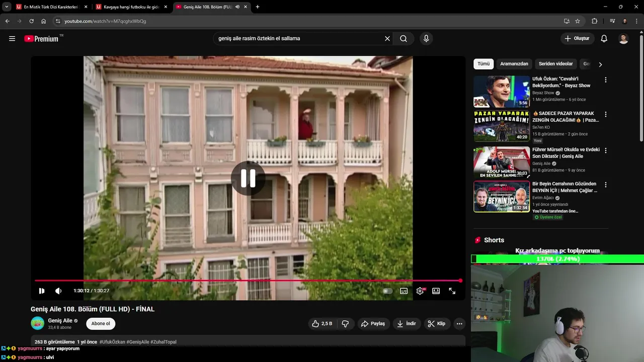Click the magnifier search button
Screen dimensions: 644x362
404,39
